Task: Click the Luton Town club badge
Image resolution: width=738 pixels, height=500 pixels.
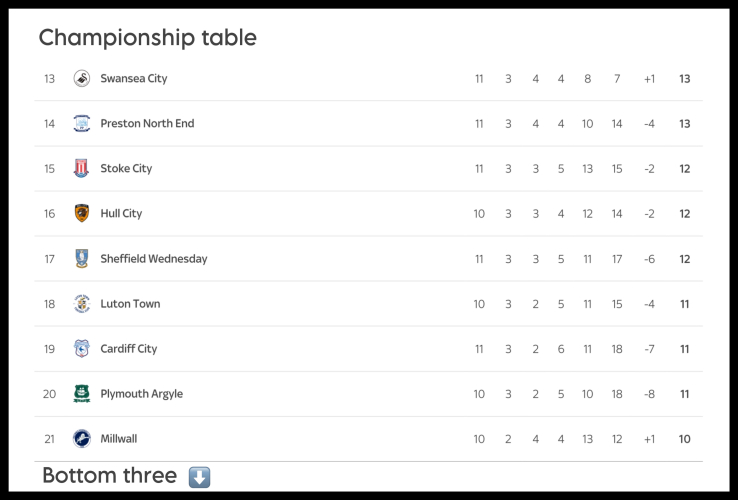Action: [82, 304]
